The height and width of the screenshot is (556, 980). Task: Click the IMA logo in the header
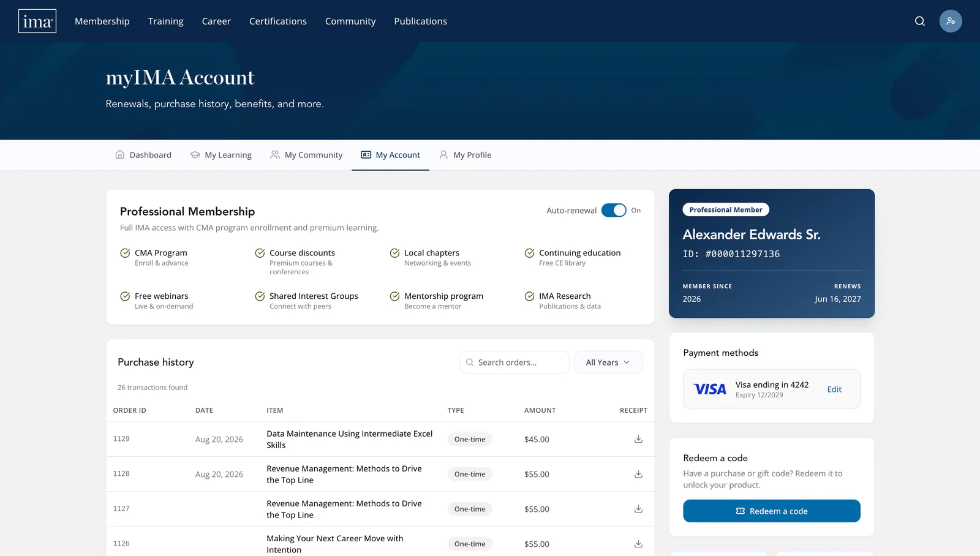pyautogui.click(x=37, y=21)
